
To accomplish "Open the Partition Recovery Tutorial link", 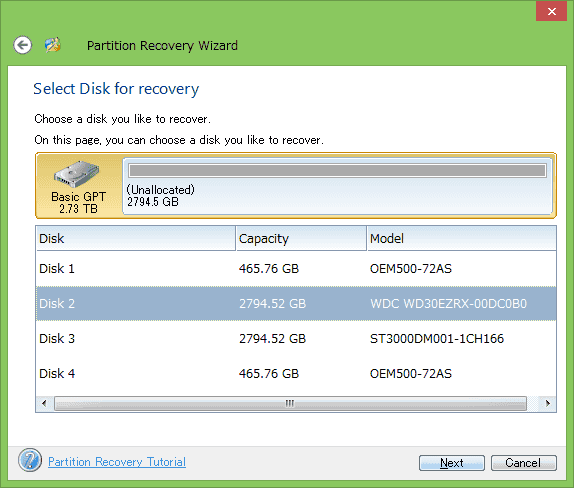I will [x=117, y=462].
